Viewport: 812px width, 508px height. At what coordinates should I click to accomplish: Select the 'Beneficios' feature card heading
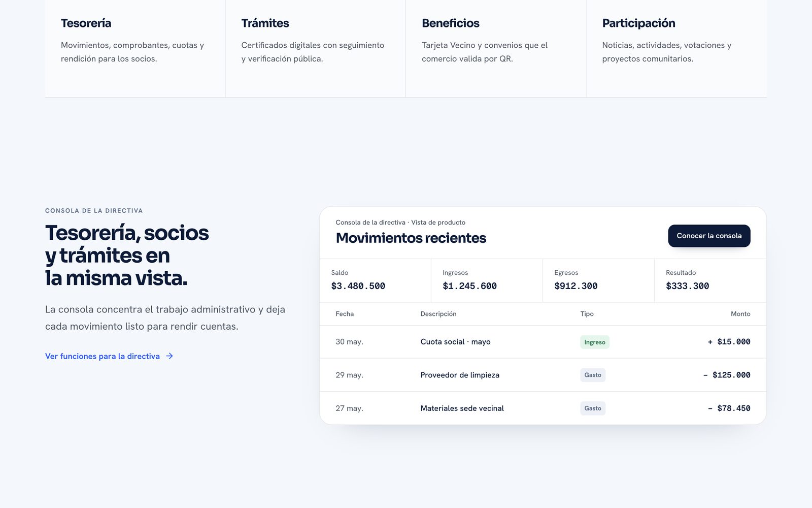coord(451,23)
